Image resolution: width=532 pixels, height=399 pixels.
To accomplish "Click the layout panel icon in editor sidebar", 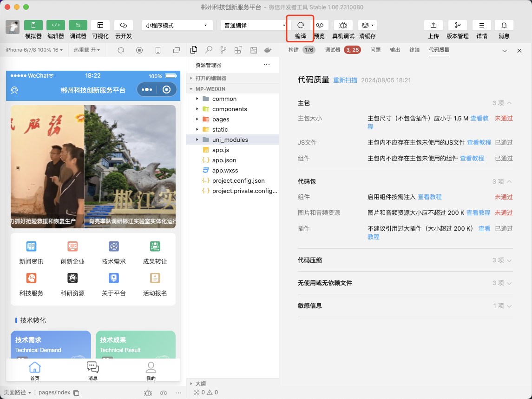I will [x=253, y=50].
